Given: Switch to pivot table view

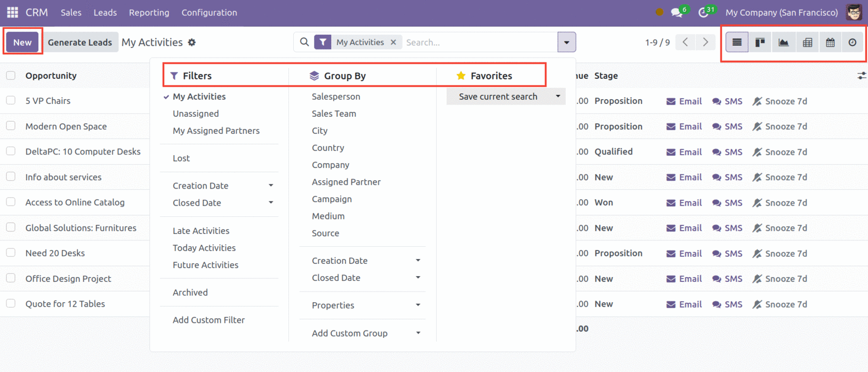Looking at the screenshot, I should (x=807, y=42).
